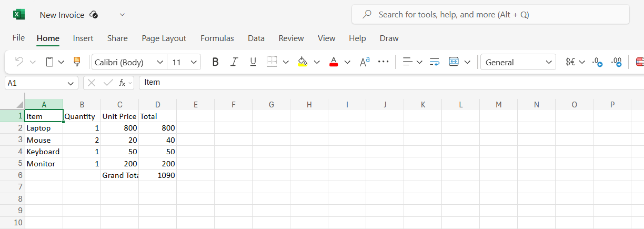Screen dimensions: 644x229
Task: Click the Wrap Text icon
Action: click(435, 62)
